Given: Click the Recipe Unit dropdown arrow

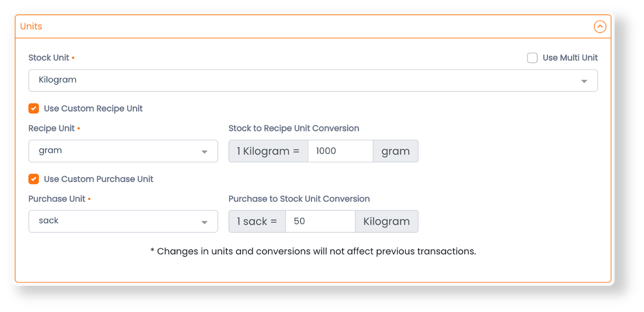Looking at the screenshot, I should point(204,152).
